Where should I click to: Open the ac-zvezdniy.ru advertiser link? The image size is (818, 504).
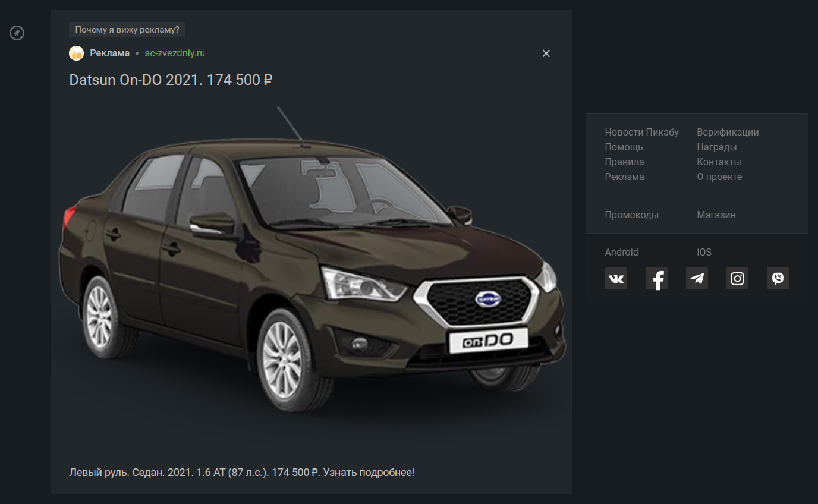pos(175,53)
